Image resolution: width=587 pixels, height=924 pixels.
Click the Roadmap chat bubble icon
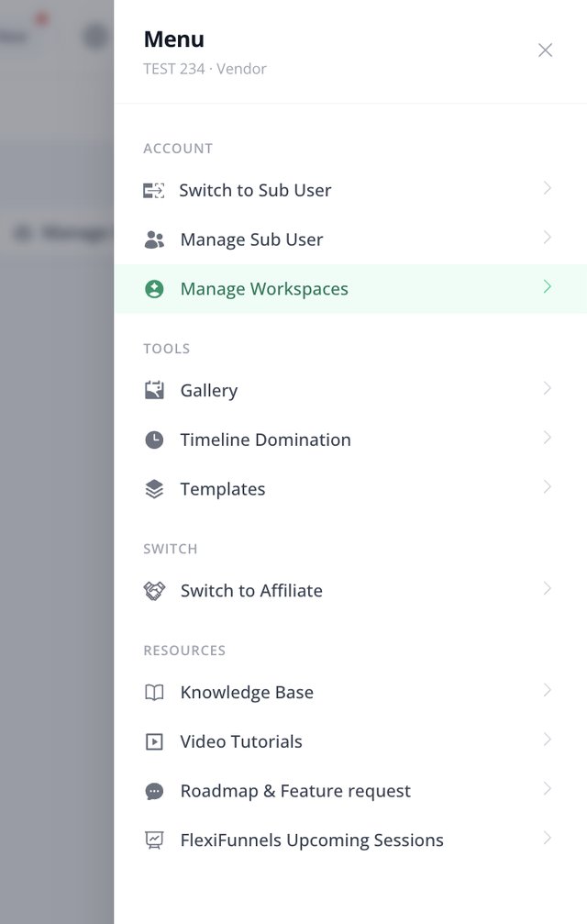pos(154,791)
